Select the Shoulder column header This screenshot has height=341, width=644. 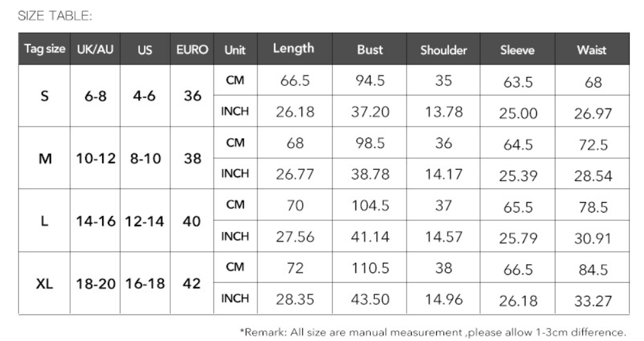tap(443, 49)
